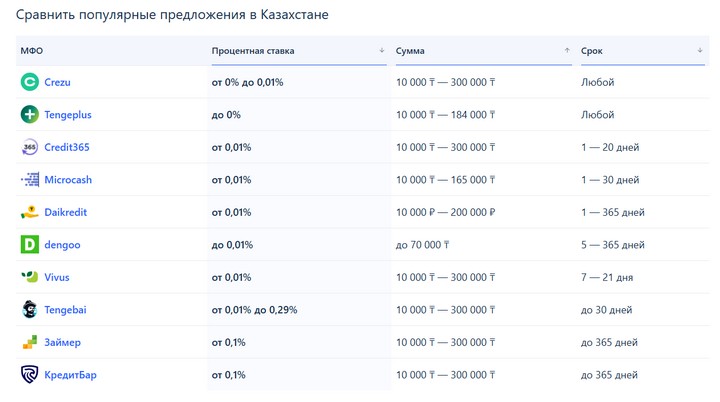Click the МФО column header
Screen dimensions: 720x402
click(x=32, y=51)
